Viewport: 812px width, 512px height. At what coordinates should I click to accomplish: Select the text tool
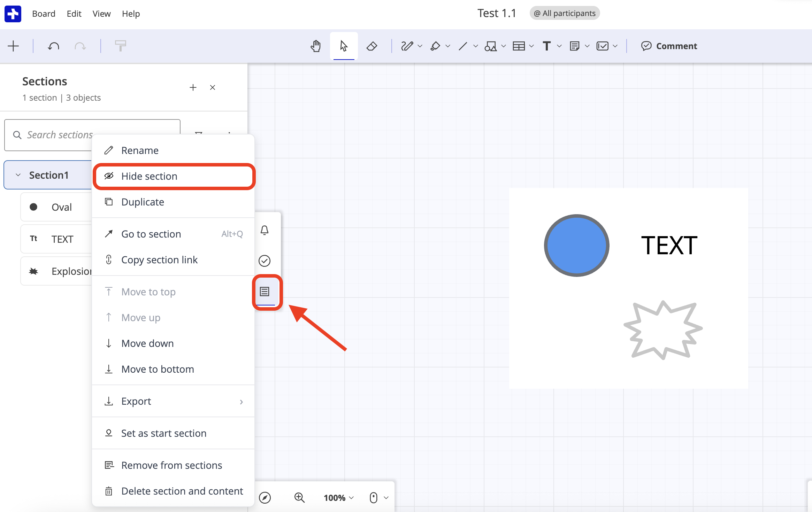[x=546, y=46]
